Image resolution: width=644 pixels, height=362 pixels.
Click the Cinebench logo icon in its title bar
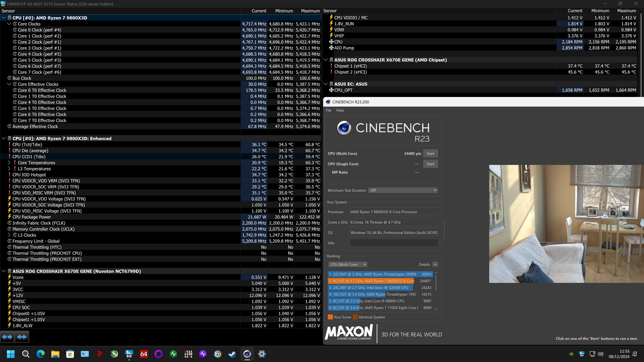pyautogui.click(x=328, y=102)
